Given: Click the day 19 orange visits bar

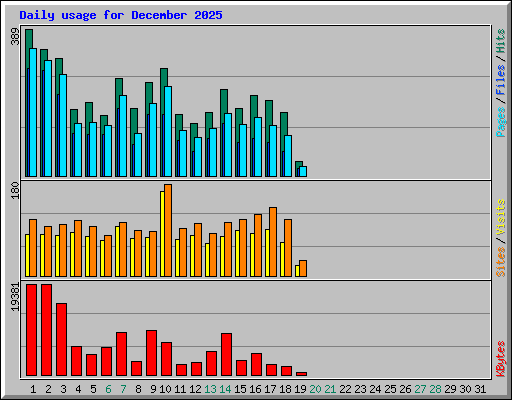Looking at the screenshot, I should pos(303,269).
